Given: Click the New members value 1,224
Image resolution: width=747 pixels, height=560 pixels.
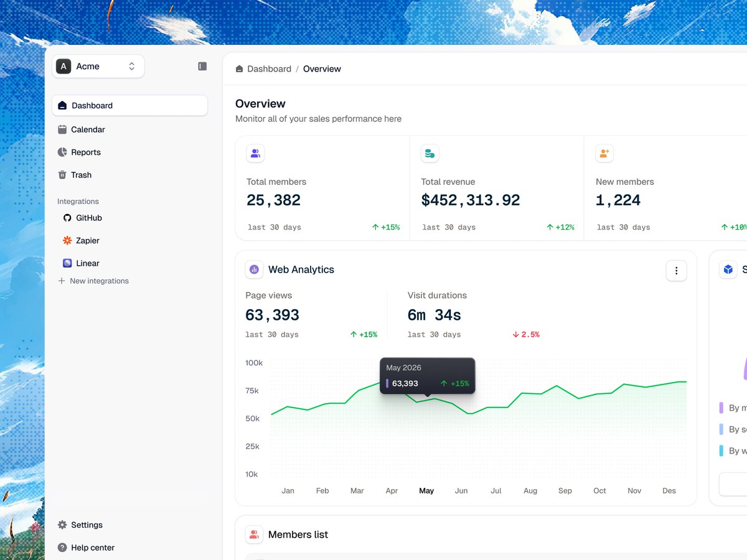Looking at the screenshot, I should 618,200.
